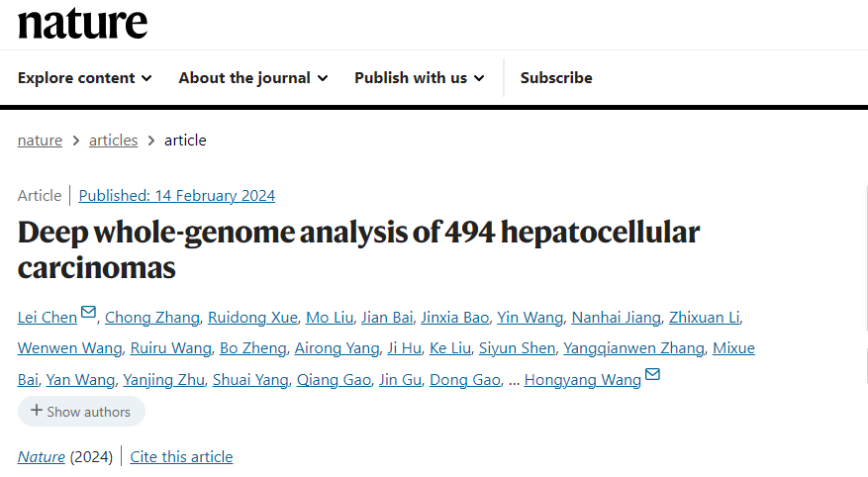The image size is (868, 477).
Task: Open Cite this article link
Action: [182, 457]
